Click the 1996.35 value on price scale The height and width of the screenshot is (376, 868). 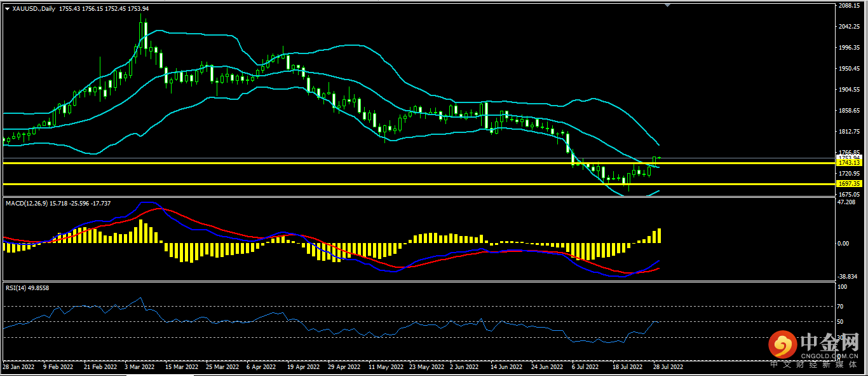coord(849,48)
